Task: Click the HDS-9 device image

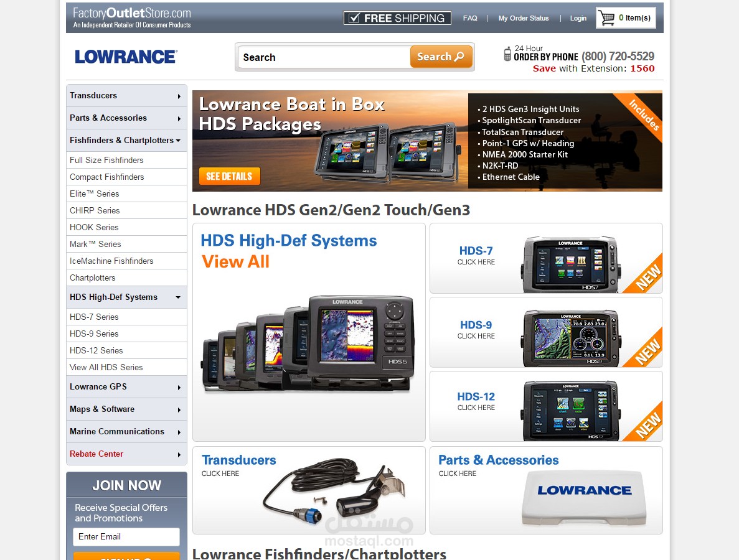Action: [x=570, y=338]
